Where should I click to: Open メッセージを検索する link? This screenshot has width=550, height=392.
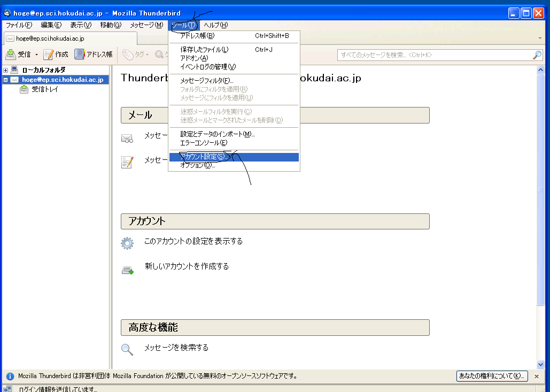tap(176, 348)
